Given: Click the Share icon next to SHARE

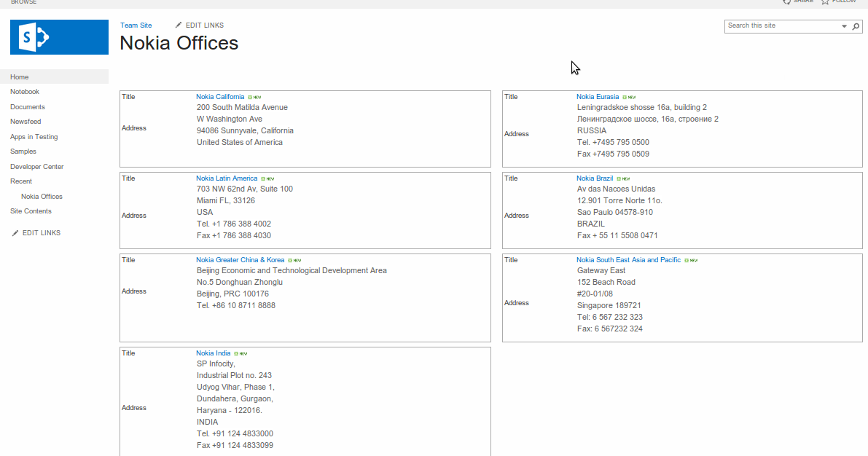Looking at the screenshot, I should (x=788, y=1).
